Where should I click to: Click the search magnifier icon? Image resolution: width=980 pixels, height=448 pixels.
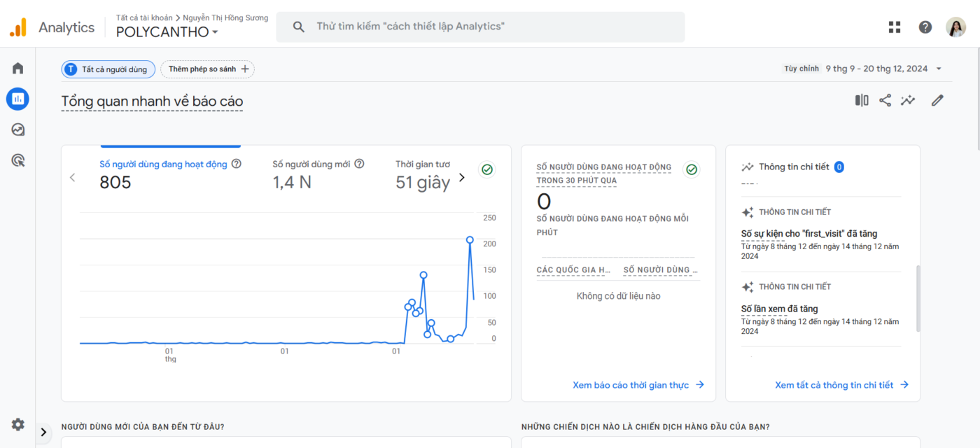(298, 27)
